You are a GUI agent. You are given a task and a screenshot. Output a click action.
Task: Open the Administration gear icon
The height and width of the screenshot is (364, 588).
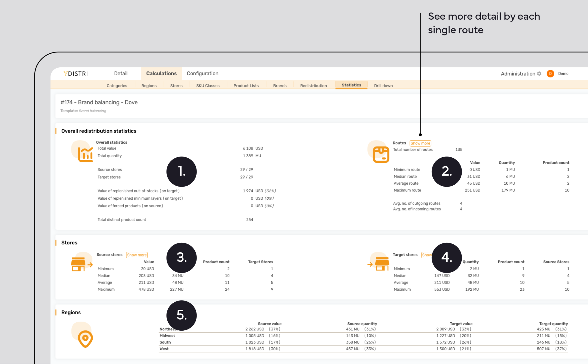click(x=539, y=74)
